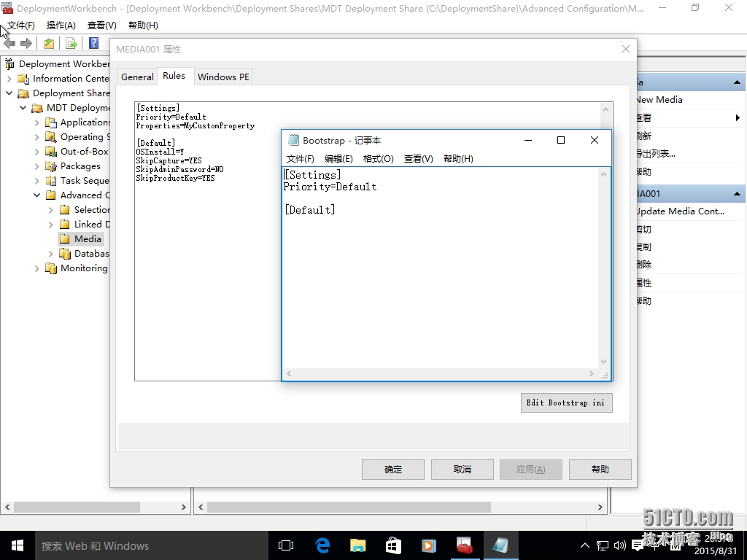
Task: Click the Monitoring node icon
Action: pyautogui.click(x=51, y=268)
